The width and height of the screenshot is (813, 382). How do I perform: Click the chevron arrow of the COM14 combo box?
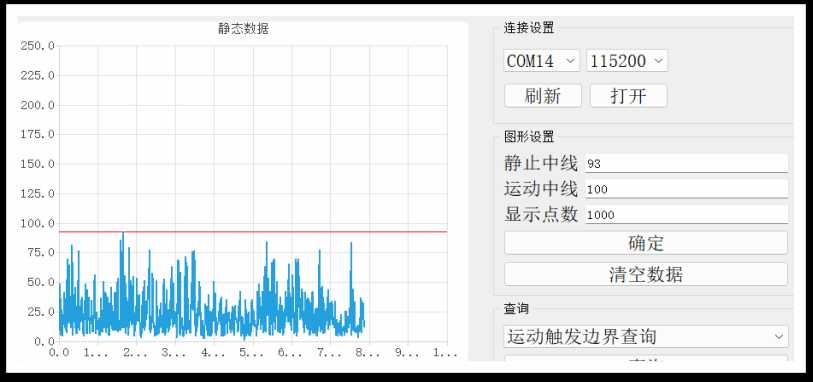[570, 61]
